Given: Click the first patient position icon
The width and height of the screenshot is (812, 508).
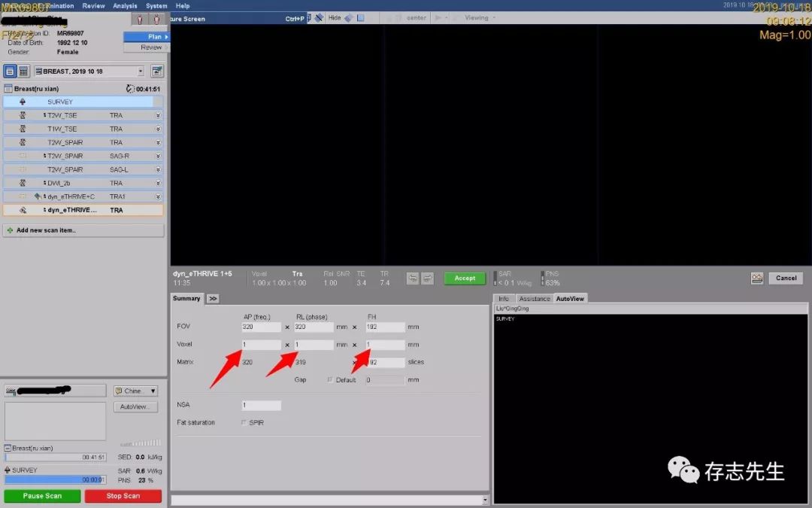Looking at the screenshot, I should pyautogui.click(x=140, y=20).
